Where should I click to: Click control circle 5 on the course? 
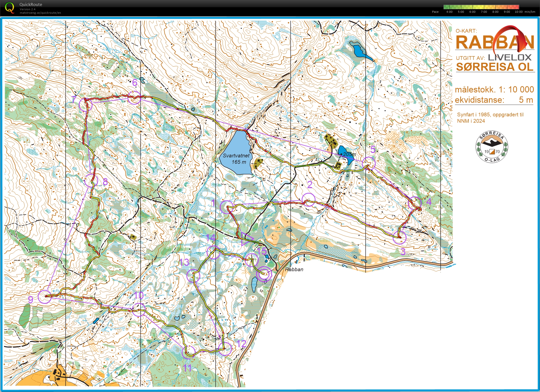click(369, 163)
